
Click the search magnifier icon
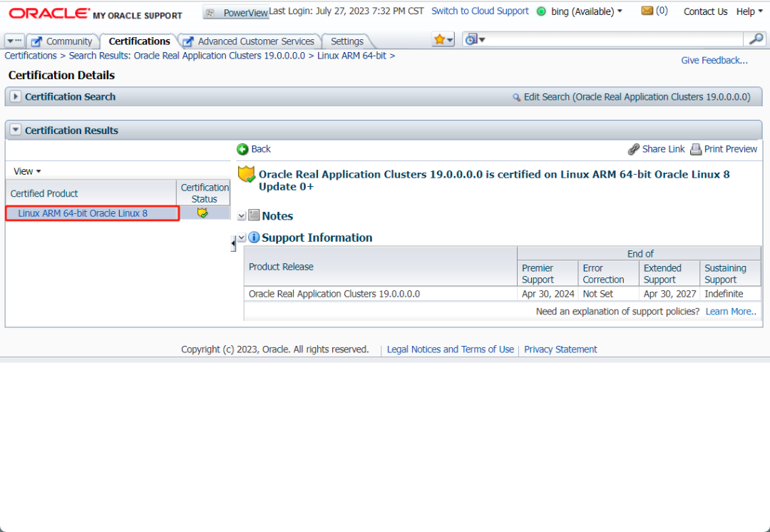[756, 39]
